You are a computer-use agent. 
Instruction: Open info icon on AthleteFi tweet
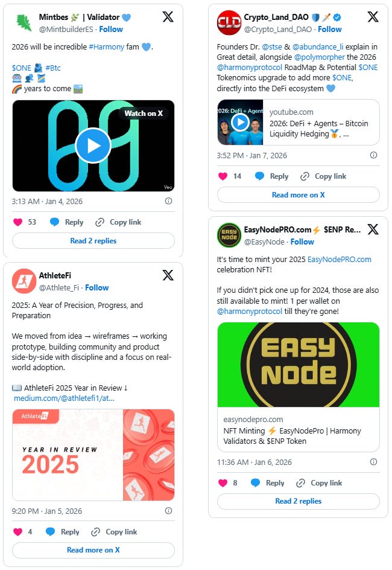point(168,511)
